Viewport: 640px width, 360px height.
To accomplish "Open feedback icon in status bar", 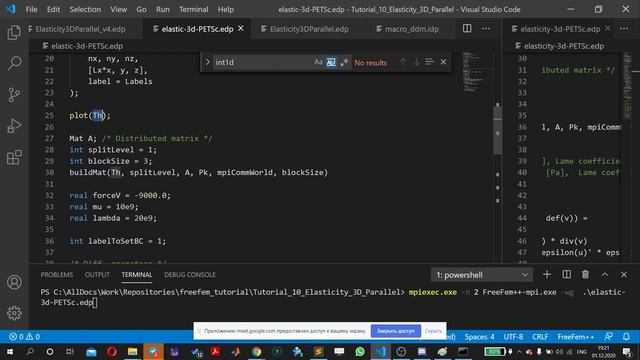I will (x=608, y=337).
